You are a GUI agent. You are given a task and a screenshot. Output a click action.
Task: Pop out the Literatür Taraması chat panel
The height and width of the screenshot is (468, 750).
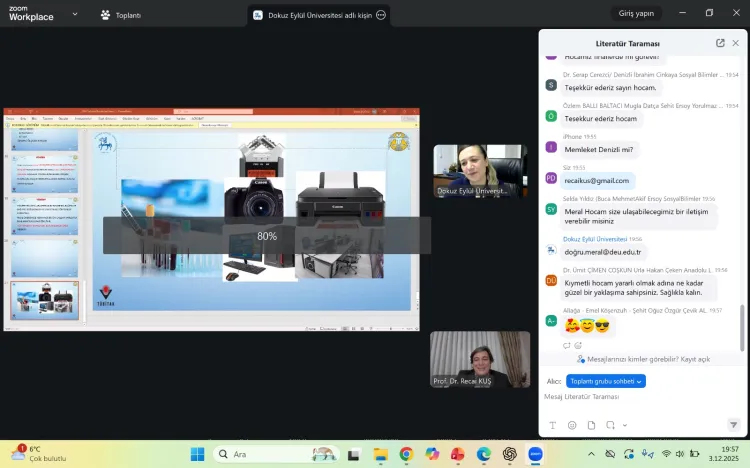pyautogui.click(x=720, y=43)
